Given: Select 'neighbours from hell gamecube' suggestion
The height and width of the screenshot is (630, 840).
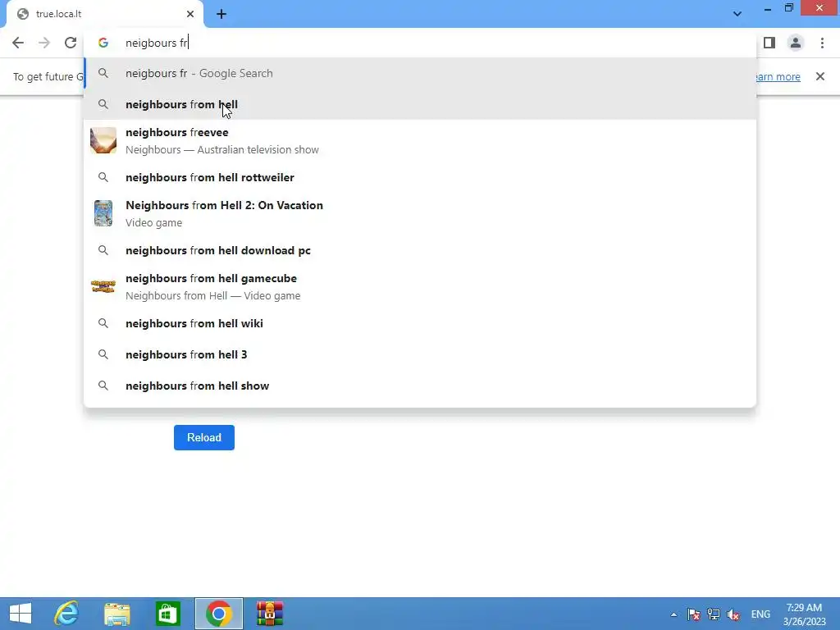Looking at the screenshot, I should point(420,286).
